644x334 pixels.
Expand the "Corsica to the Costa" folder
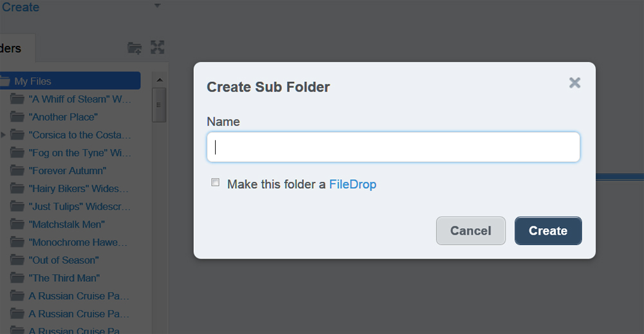click(3, 135)
